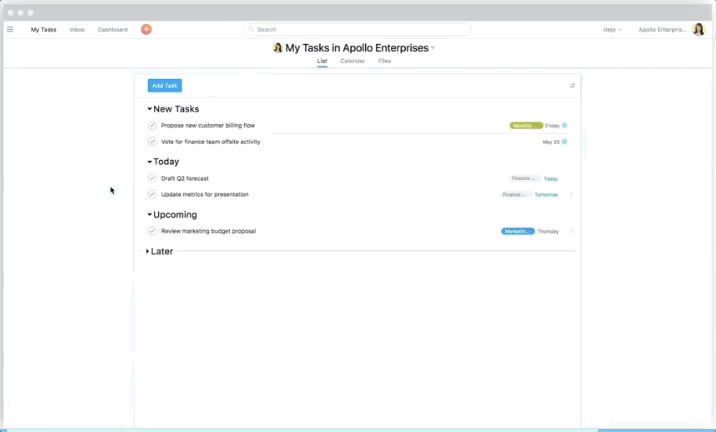716x432 pixels.
Task: Collapse the New Tasks section
Action: point(150,109)
